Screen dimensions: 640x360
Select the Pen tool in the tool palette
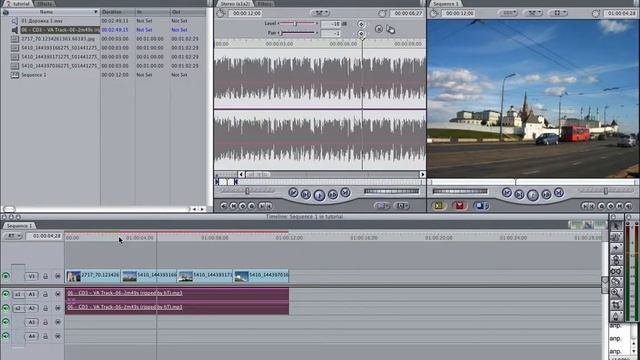click(x=616, y=316)
